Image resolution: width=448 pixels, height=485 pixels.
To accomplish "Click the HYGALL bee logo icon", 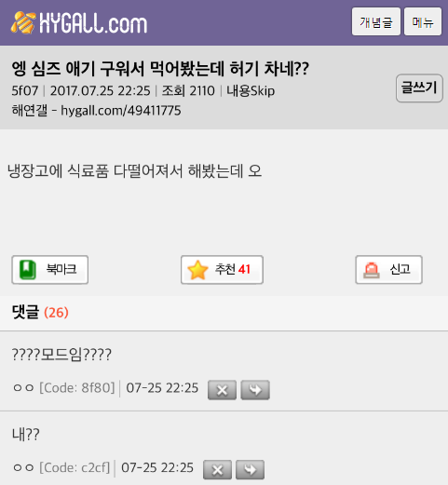I will (x=23, y=22).
